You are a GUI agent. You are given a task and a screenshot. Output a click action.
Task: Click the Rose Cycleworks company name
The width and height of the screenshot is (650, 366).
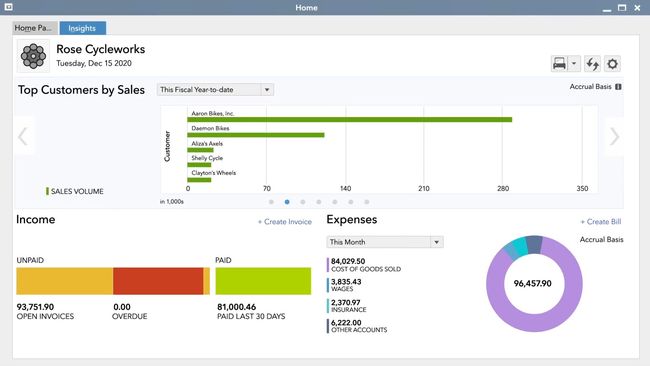coord(101,49)
